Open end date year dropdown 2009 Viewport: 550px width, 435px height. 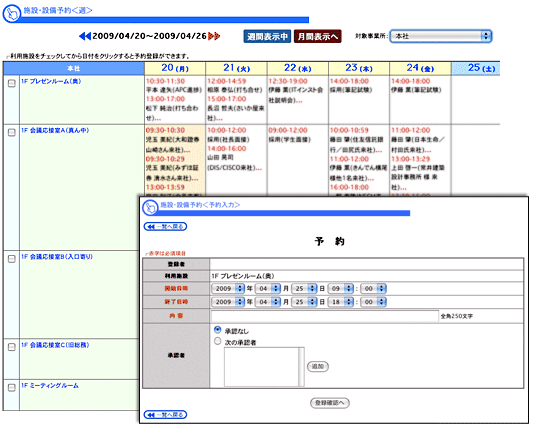coord(228,302)
